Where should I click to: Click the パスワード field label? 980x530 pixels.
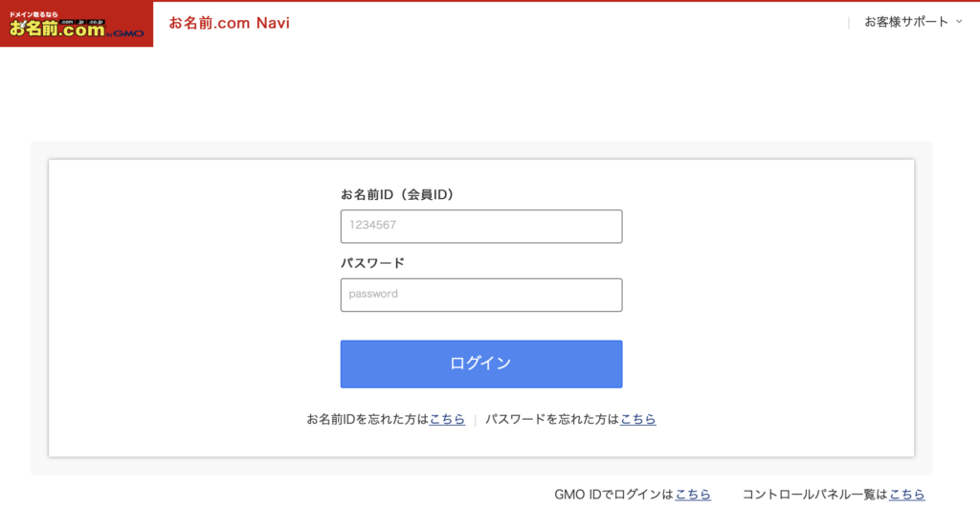click(x=372, y=263)
